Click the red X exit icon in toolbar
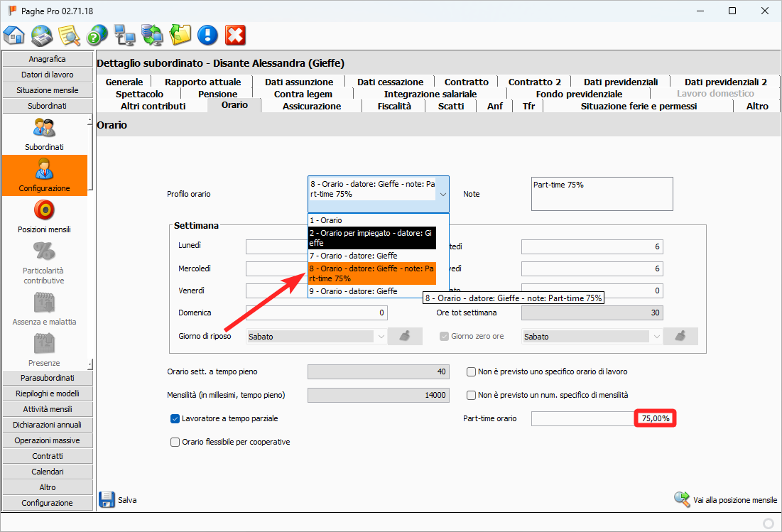 (235, 35)
